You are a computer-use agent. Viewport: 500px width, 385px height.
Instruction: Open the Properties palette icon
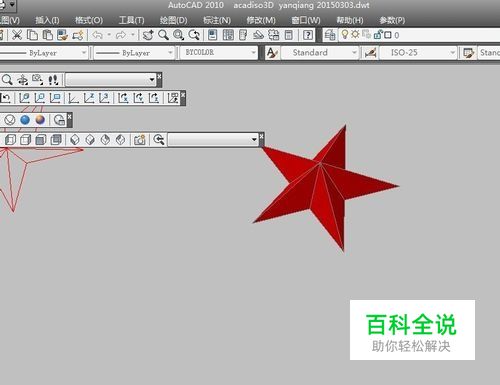(212, 35)
